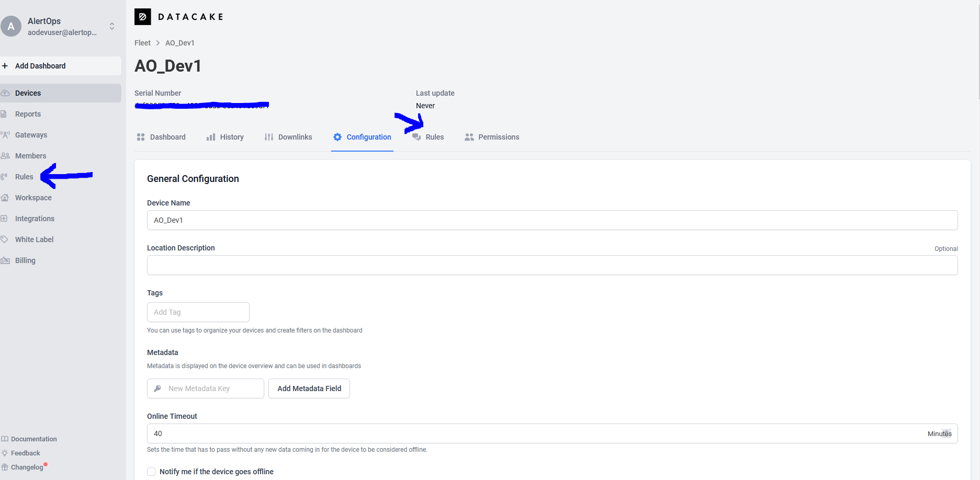
Task: Open Reports from the sidebar
Action: 28,114
